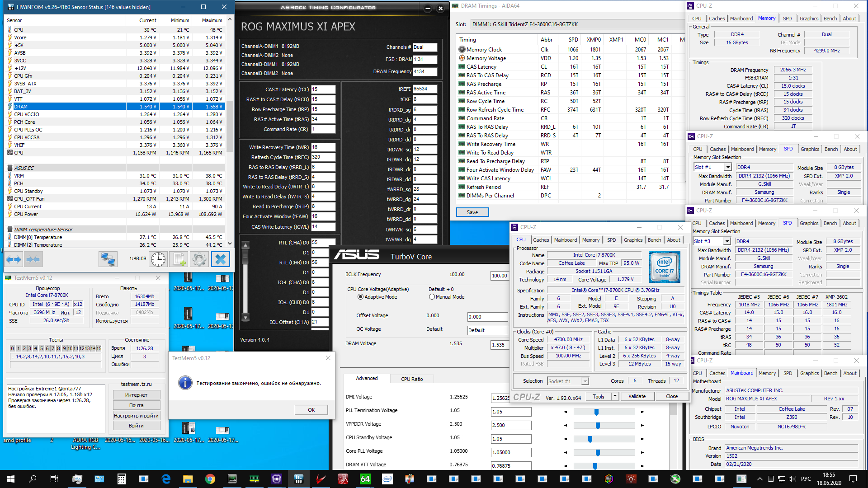Click the HWiNFO clock reset icon

(158, 259)
